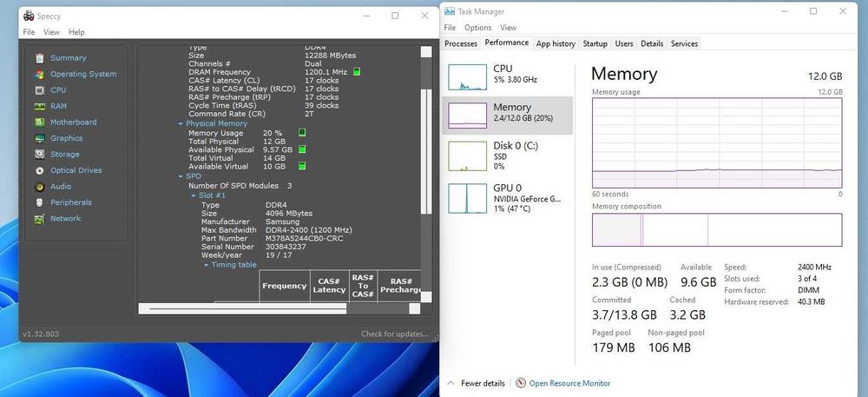Click the green indicator beside Memory Usage

point(302,132)
